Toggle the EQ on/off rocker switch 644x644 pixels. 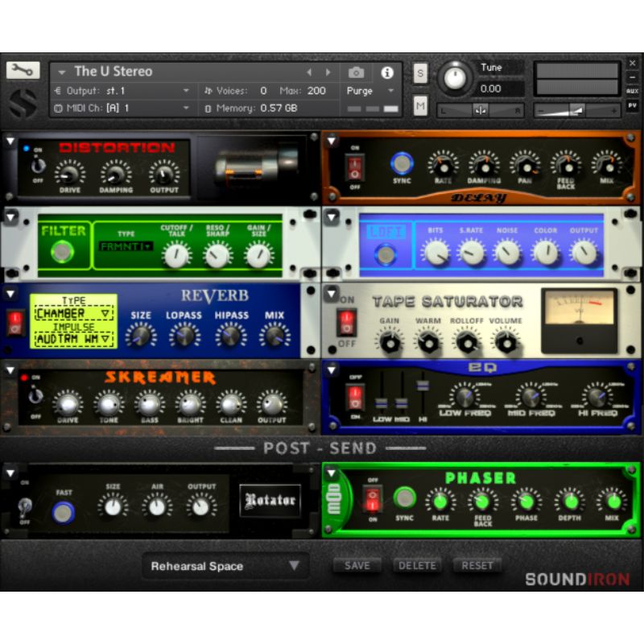[x=355, y=397]
